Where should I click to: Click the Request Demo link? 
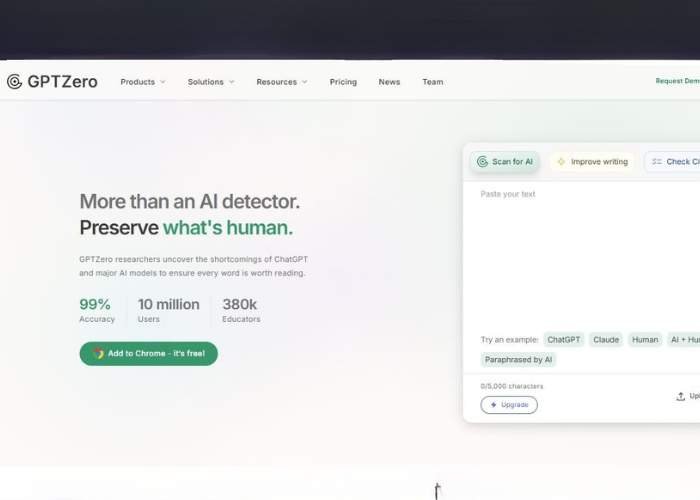point(677,81)
